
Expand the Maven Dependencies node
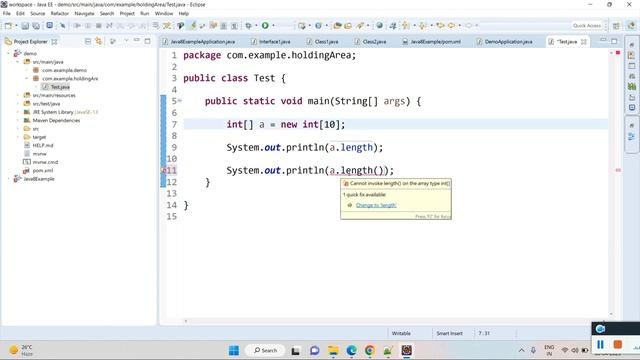click(x=18, y=120)
